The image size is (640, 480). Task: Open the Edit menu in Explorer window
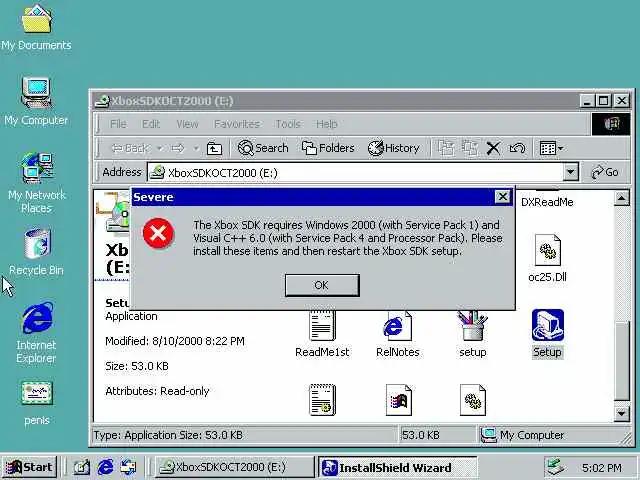(x=151, y=124)
